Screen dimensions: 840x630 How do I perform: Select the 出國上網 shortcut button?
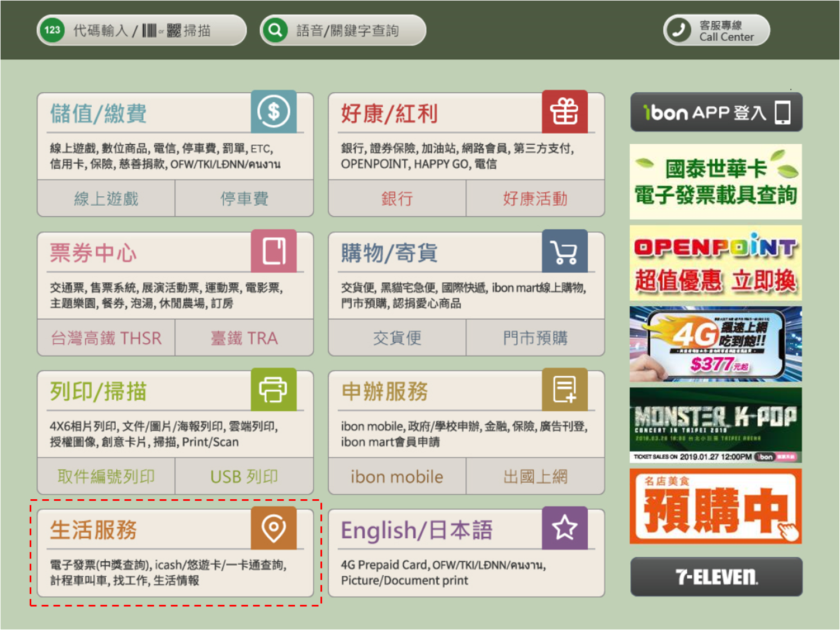(535, 476)
